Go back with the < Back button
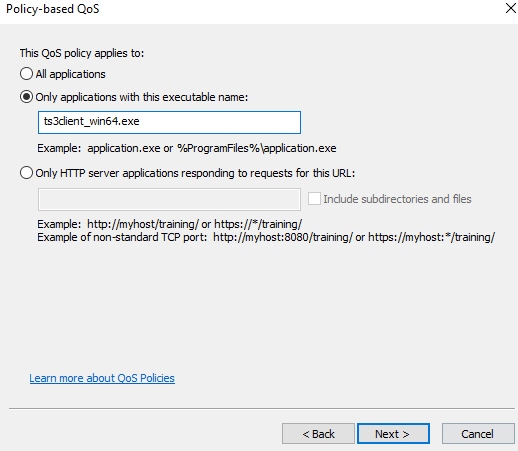Screen dimensions: 518x451 coord(318,434)
